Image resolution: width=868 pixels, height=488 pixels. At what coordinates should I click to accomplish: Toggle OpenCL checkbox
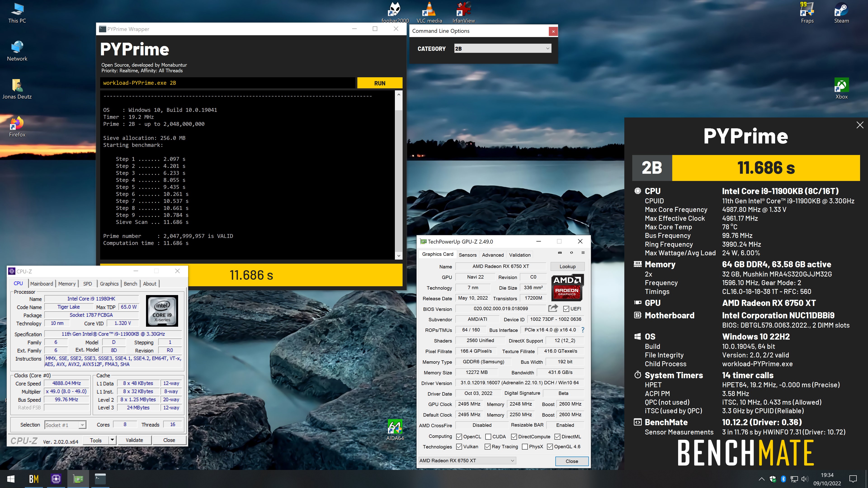click(459, 436)
